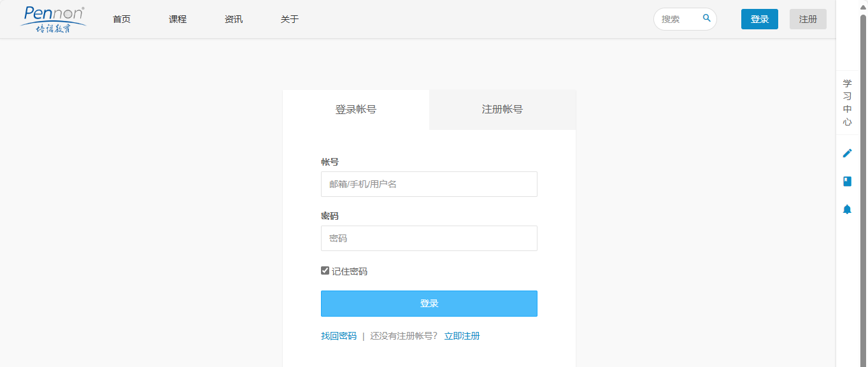Open the 关于 navigation item
This screenshot has width=868, height=367.
290,19
